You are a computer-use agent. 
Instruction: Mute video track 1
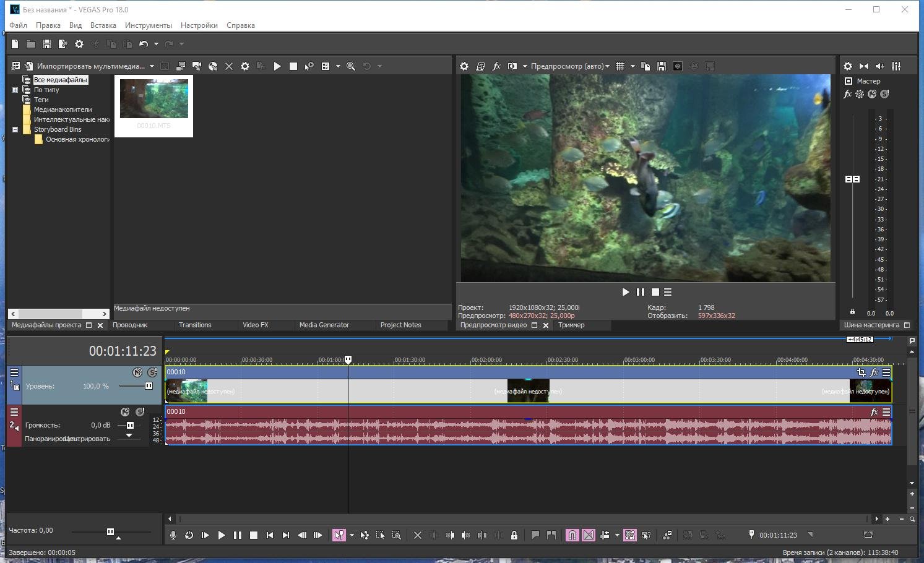(x=137, y=372)
